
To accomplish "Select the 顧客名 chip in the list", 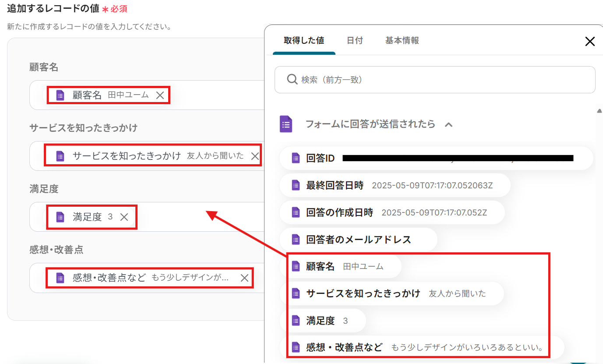I will click(320, 266).
